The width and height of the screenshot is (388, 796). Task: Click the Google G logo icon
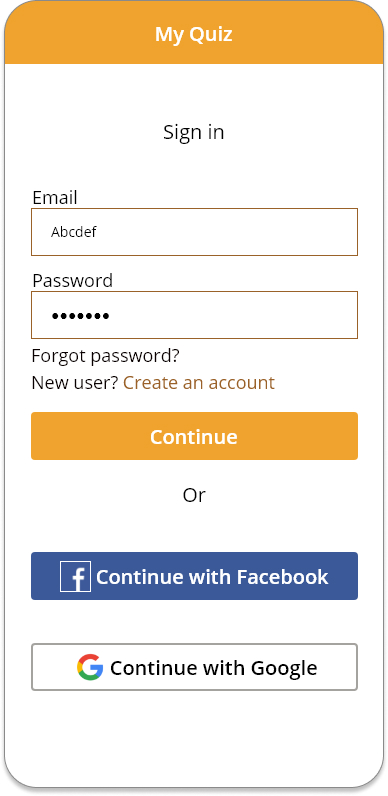tap(90, 667)
